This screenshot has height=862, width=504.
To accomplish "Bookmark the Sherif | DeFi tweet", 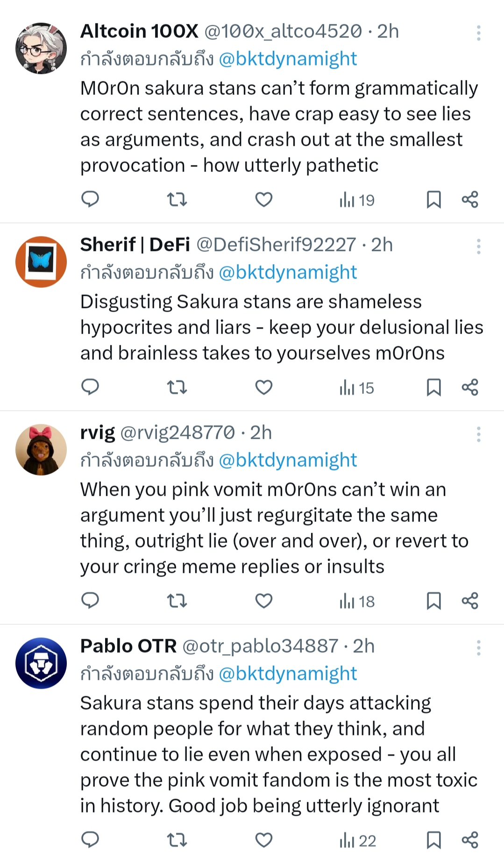I will tap(433, 387).
